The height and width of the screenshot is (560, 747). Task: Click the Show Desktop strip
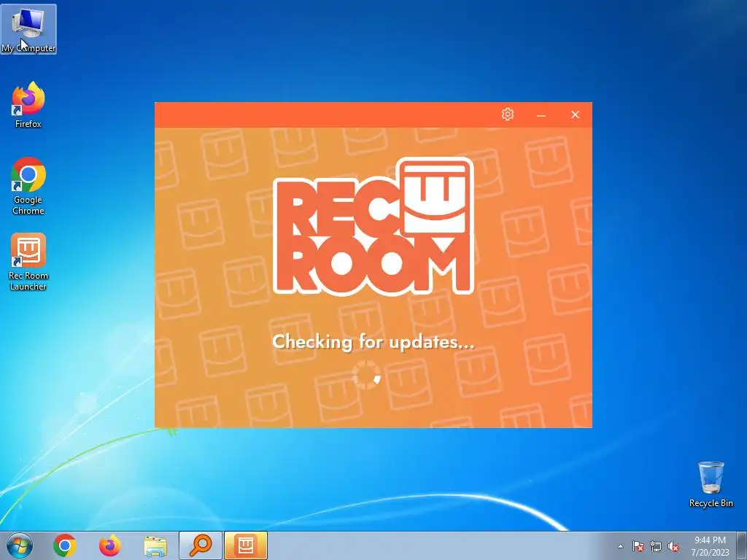(x=742, y=545)
